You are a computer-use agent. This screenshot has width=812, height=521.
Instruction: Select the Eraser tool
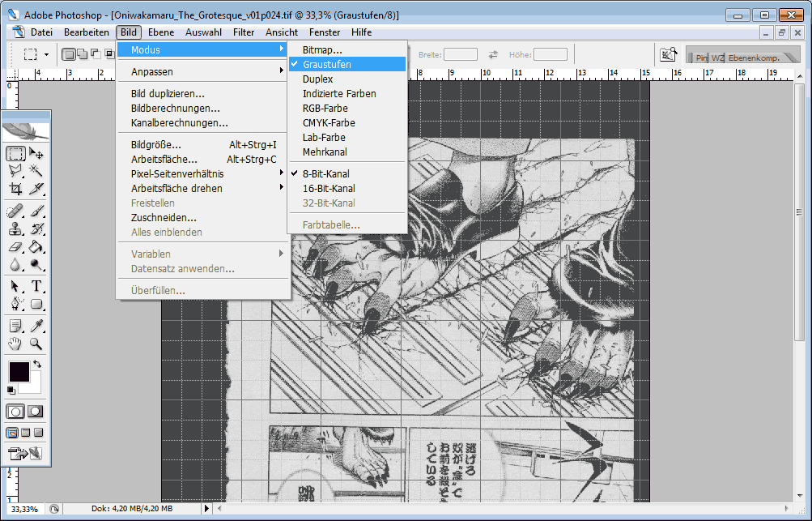pyautogui.click(x=15, y=247)
